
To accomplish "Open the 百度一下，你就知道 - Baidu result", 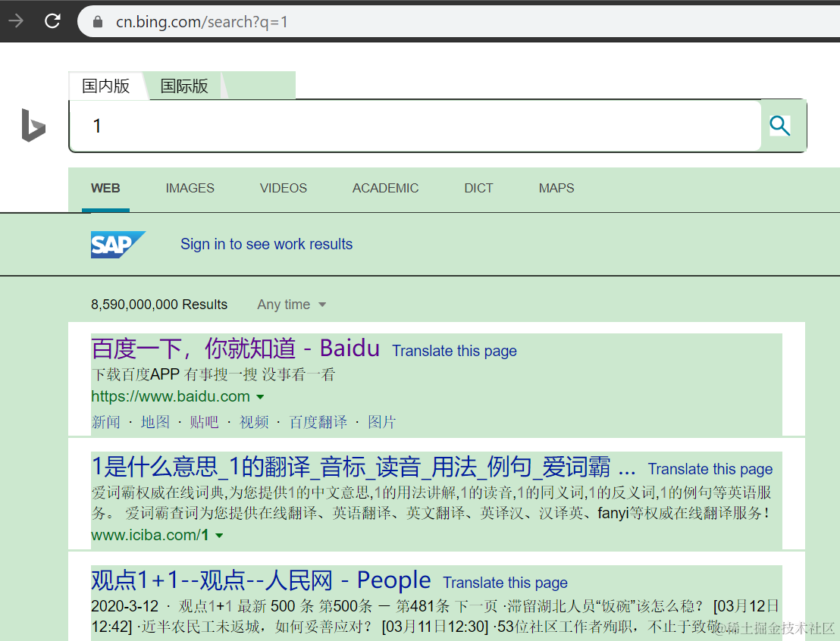I will coord(235,349).
